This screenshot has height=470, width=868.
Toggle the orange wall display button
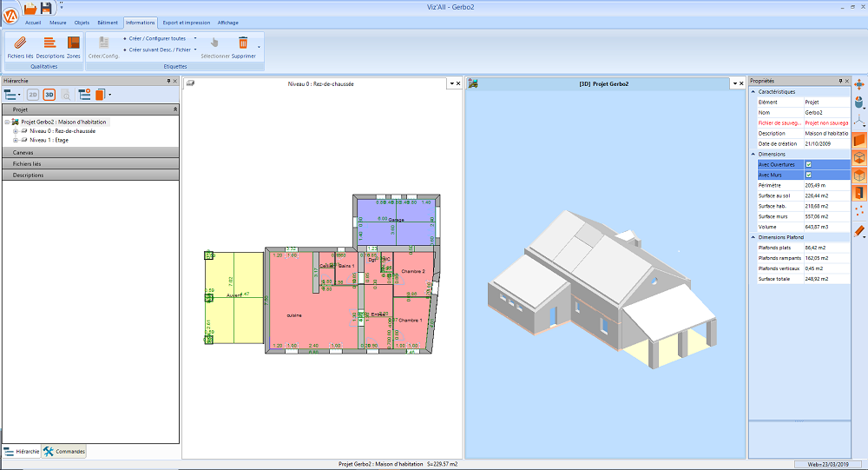859,140
